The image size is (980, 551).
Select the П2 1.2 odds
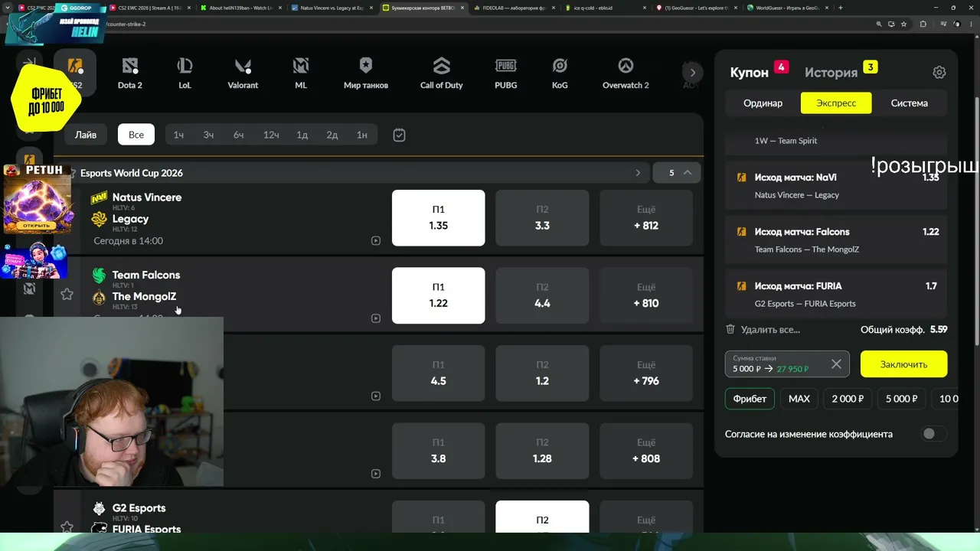point(542,373)
